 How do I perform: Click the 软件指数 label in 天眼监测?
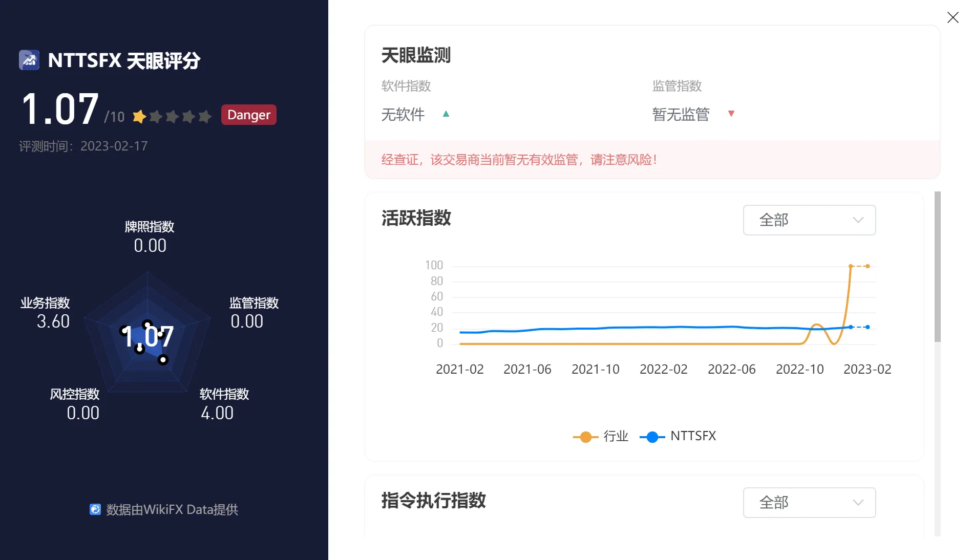click(x=406, y=85)
